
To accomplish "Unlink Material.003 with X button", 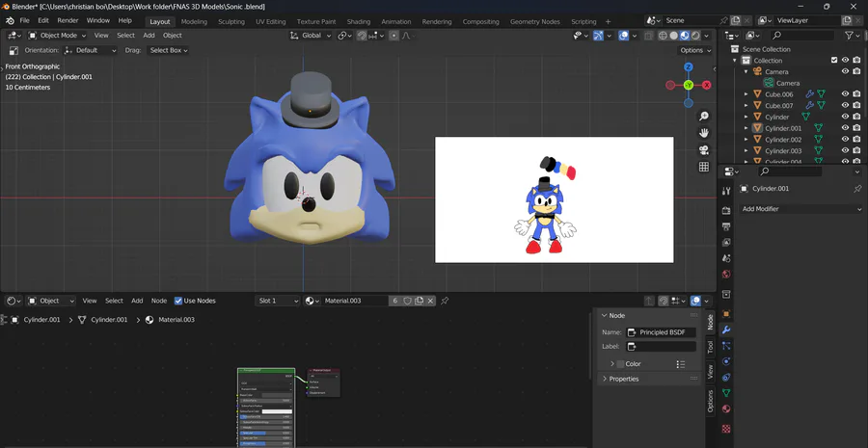I will (x=430, y=301).
